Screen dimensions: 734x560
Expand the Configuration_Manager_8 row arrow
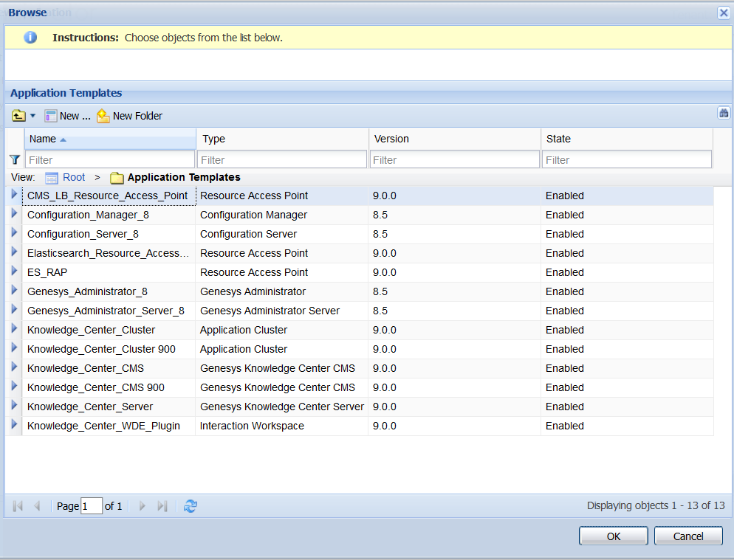[14, 213]
